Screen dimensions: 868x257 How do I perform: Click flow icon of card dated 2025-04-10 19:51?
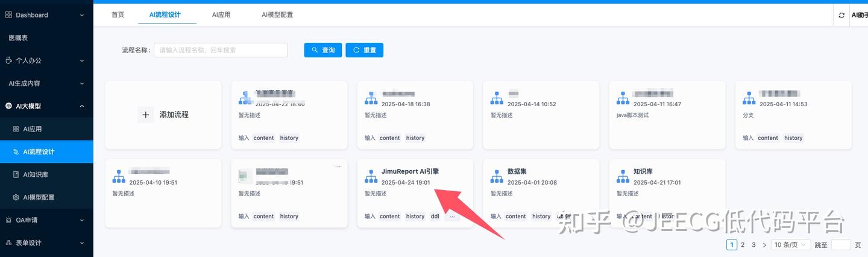pyautogui.click(x=119, y=177)
